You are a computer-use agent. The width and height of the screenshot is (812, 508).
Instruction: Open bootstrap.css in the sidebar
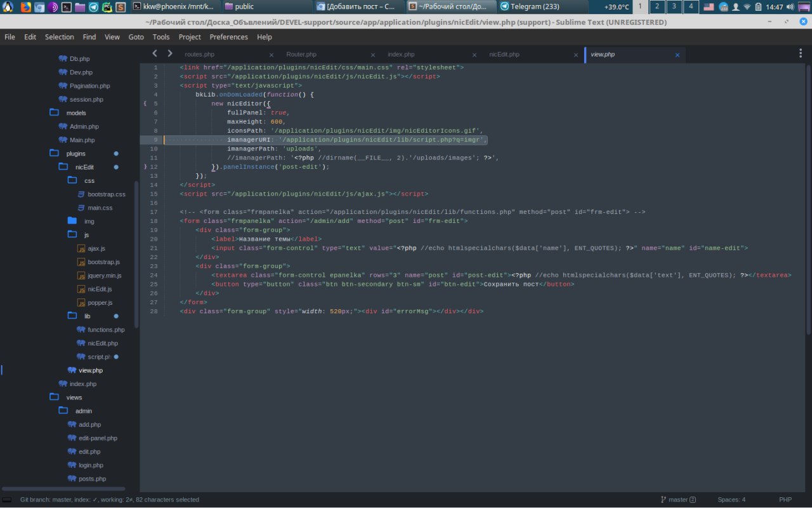pos(107,194)
